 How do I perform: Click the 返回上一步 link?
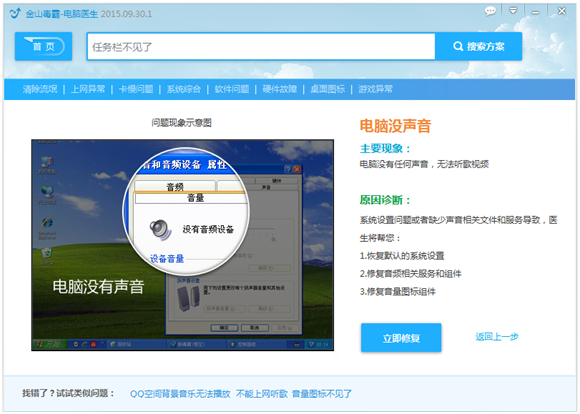496,337
